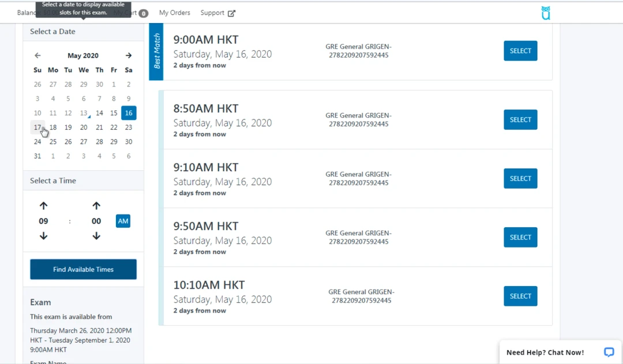The height and width of the screenshot is (364, 623).
Task: Advance calendar to next month arrow
Action: [128, 55]
